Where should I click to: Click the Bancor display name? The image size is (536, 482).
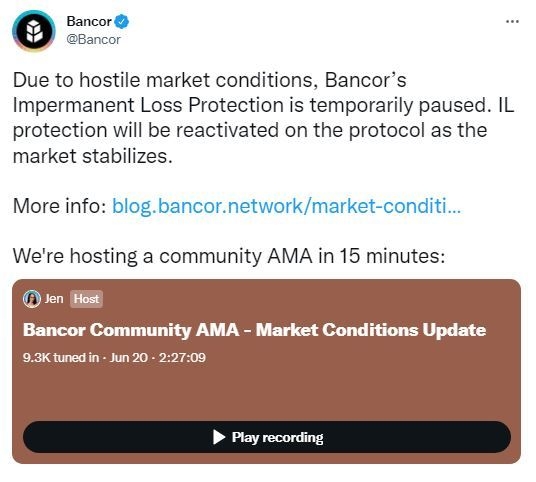(89, 22)
